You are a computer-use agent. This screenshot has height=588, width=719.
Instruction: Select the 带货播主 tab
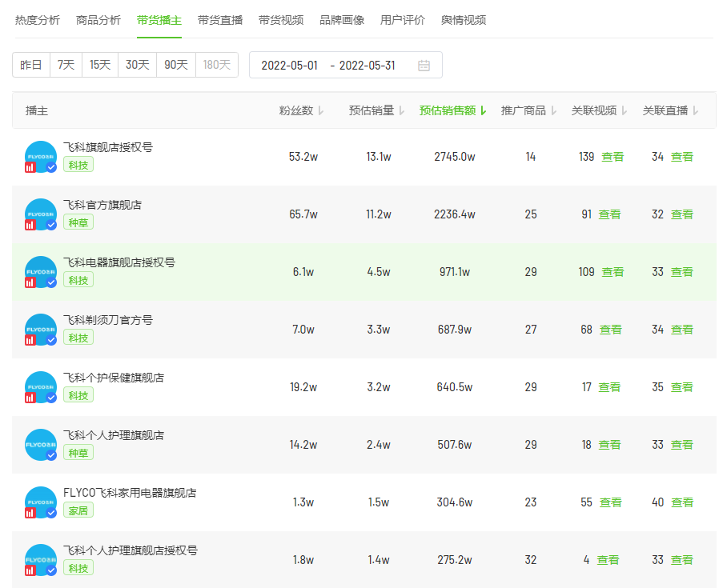159,20
